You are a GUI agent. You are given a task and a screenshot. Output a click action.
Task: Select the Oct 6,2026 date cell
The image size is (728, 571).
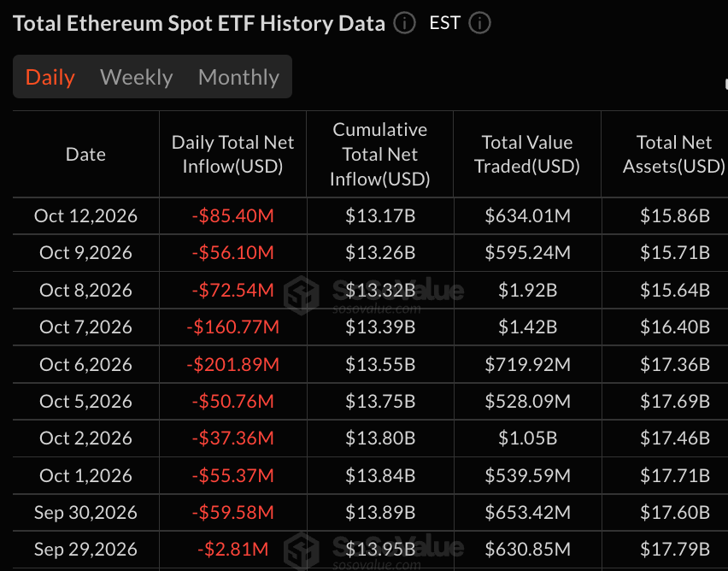tap(86, 364)
